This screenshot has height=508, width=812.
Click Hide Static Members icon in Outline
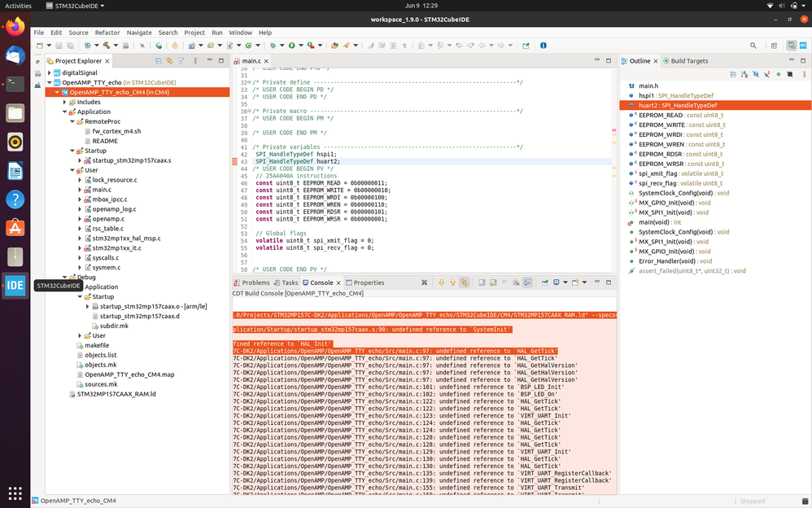click(x=766, y=75)
